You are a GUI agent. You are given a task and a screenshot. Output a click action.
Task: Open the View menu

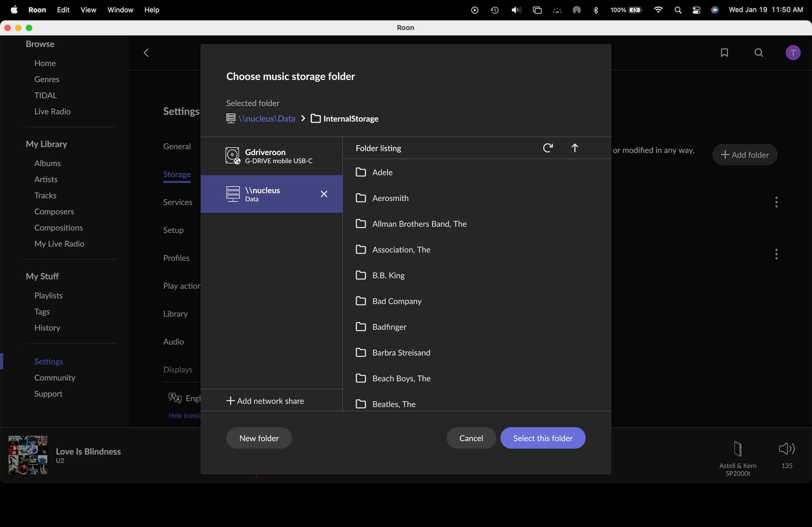point(88,10)
